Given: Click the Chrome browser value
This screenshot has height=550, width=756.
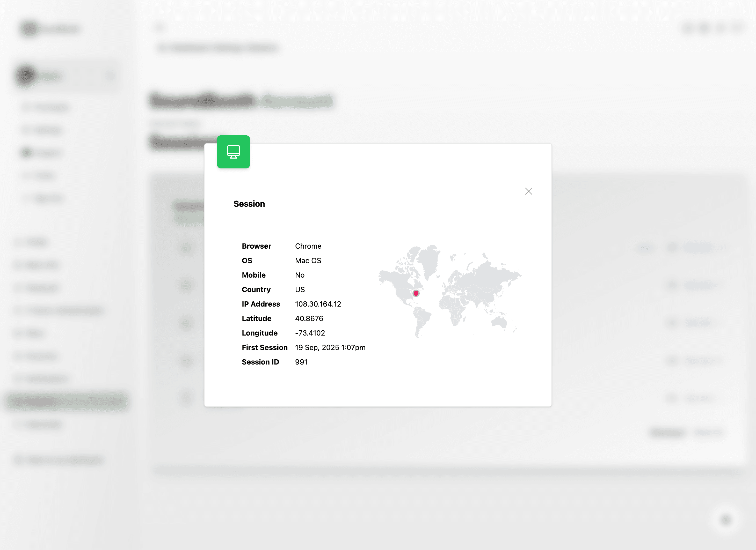Looking at the screenshot, I should click(x=308, y=246).
